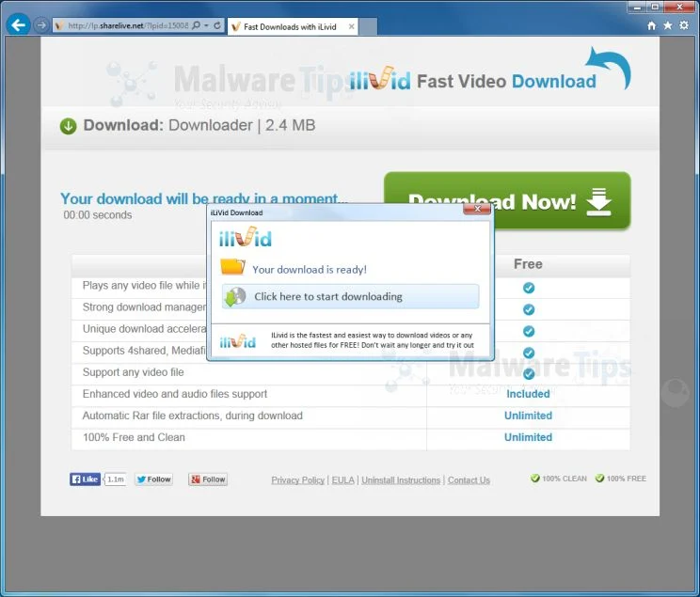Click 'Download: Downloader | 2.4 MB' heading
Viewport: 700px width, 597px height.
(199, 125)
